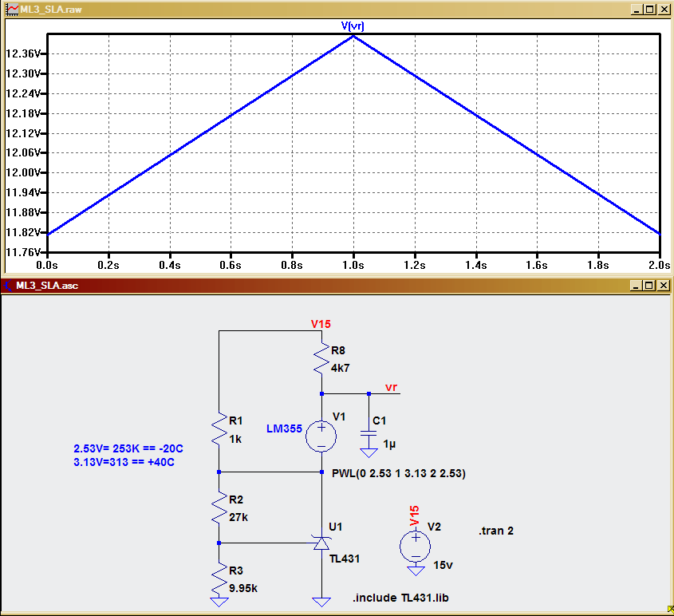Click the 2.0s time axis label
This screenshot has width=674, height=616.
(x=660, y=265)
